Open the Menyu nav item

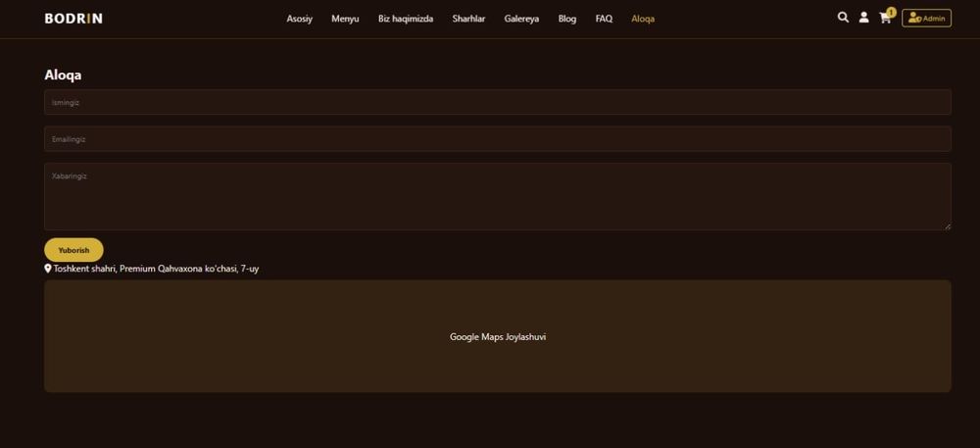tap(345, 19)
